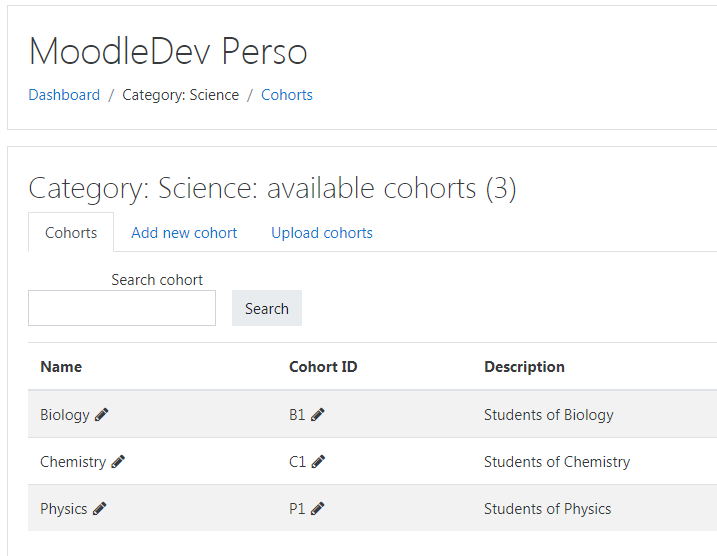The width and height of the screenshot is (717, 556).
Task: Click pencil icon beside cohort ID B1
Action: (317, 415)
